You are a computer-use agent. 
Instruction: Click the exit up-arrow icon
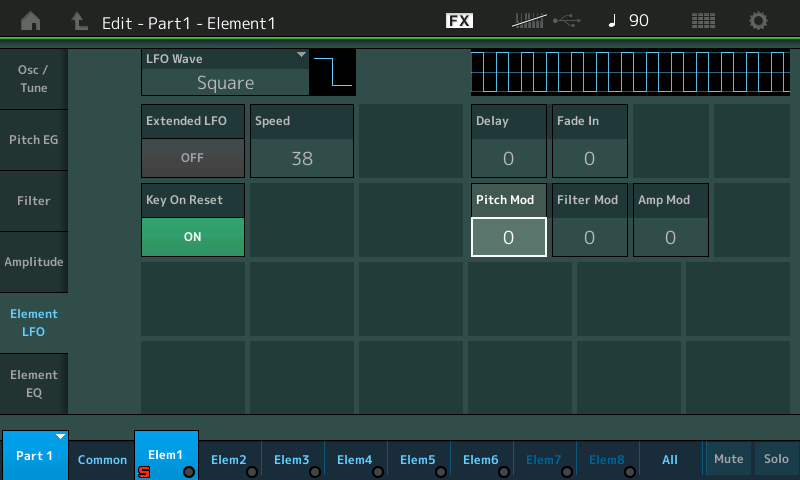click(80, 21)
